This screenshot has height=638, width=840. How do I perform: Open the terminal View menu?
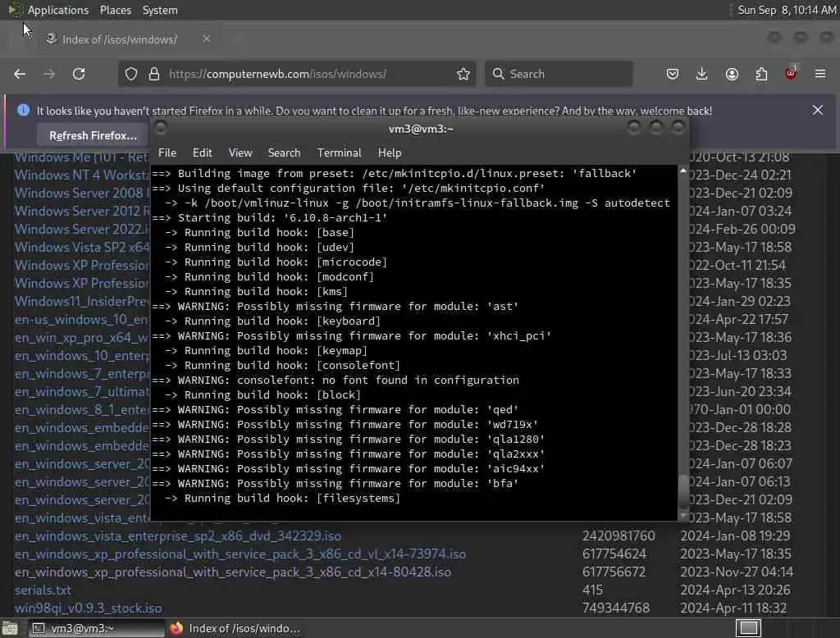pyautogui.click(x=240, y=153)
